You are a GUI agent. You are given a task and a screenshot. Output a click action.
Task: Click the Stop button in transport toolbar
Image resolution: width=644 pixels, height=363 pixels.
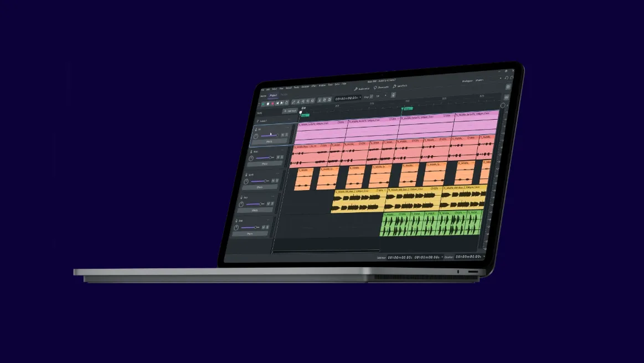(x=268, y=104)
